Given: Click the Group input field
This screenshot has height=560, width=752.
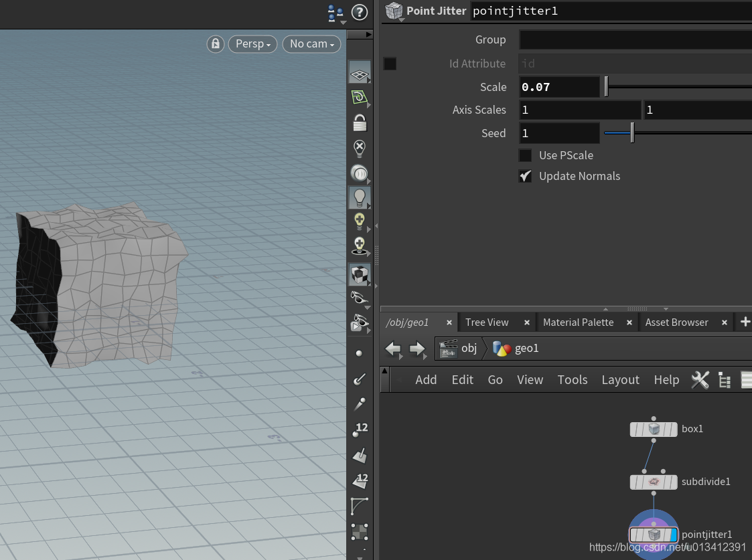Looking at the screenshot, I should [635, 39].
